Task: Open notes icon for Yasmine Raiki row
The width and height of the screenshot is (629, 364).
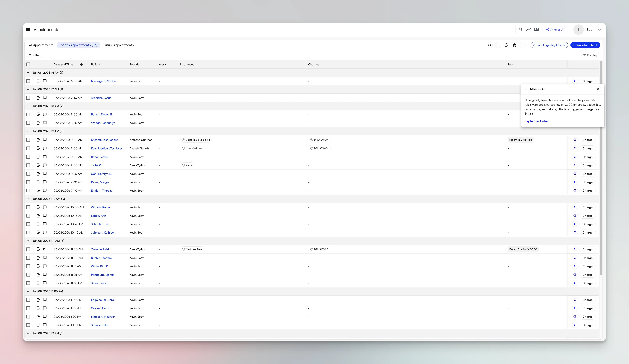Action: [45, 249]
